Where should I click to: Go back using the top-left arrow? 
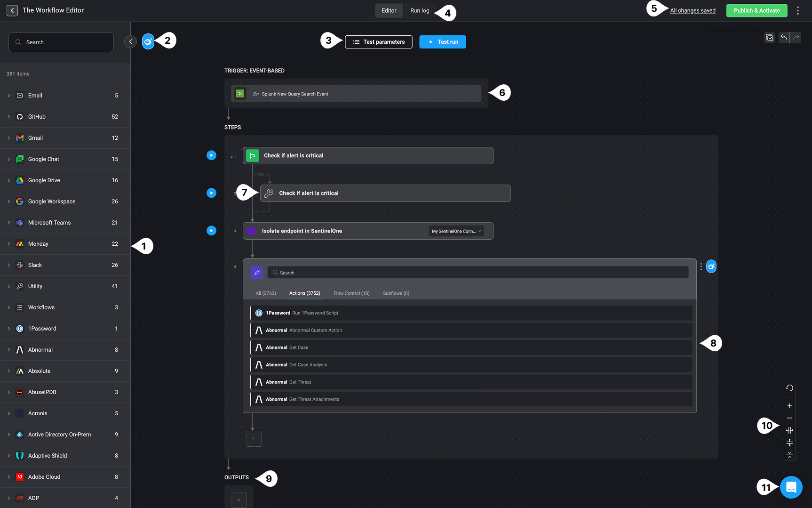12,10
